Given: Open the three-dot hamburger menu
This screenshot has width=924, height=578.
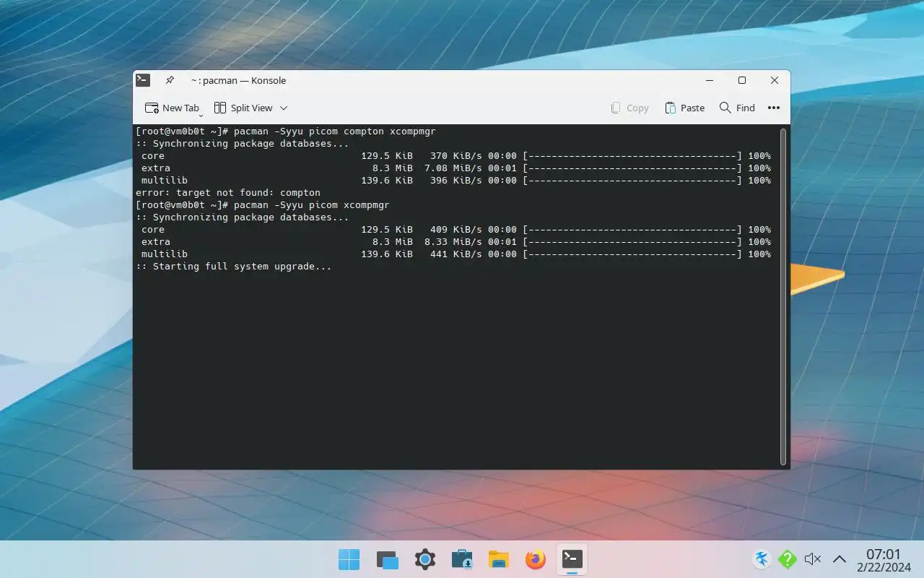Looking at the screenshot, I should [x=774, y=108].
